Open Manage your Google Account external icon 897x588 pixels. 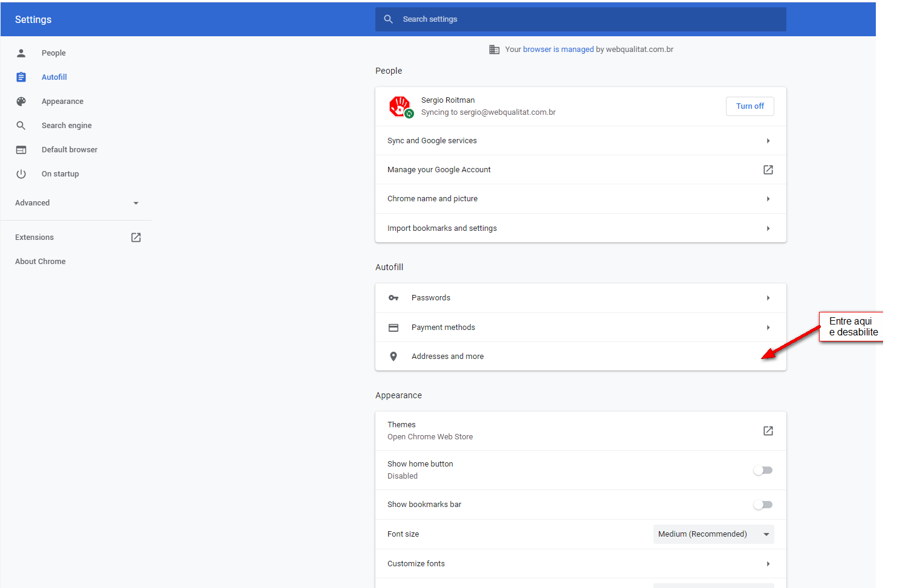pyautogui.click(x=768, y=170)
